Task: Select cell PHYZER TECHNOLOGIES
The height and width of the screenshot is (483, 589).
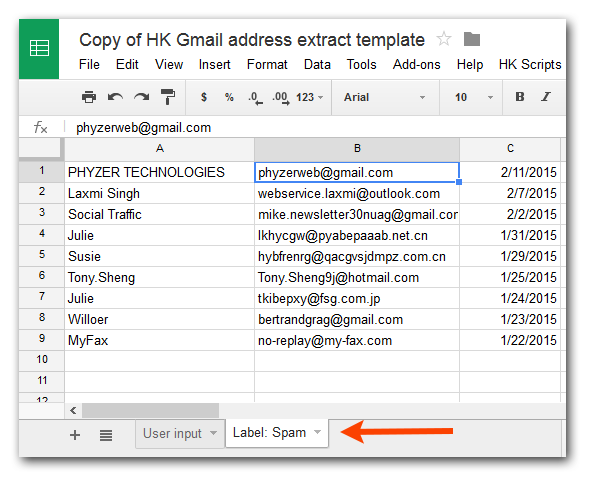Action: click(160, 172)
